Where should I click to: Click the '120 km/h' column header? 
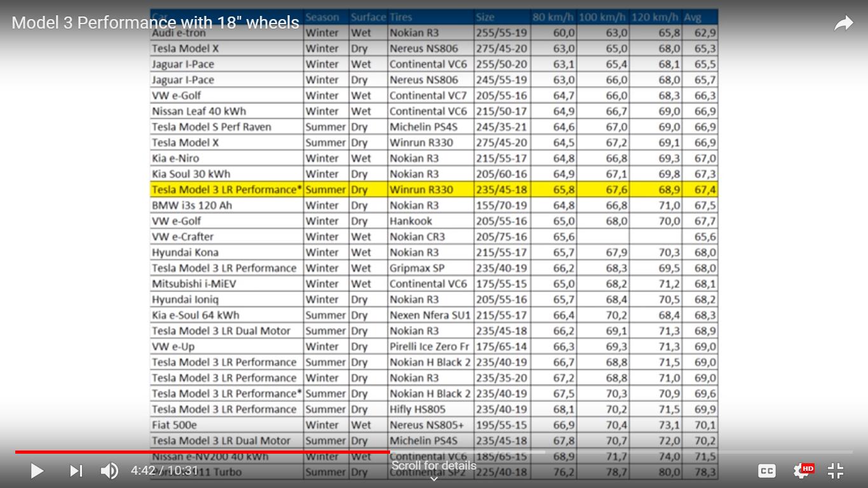pyautogui.click(x=656, y=17)
